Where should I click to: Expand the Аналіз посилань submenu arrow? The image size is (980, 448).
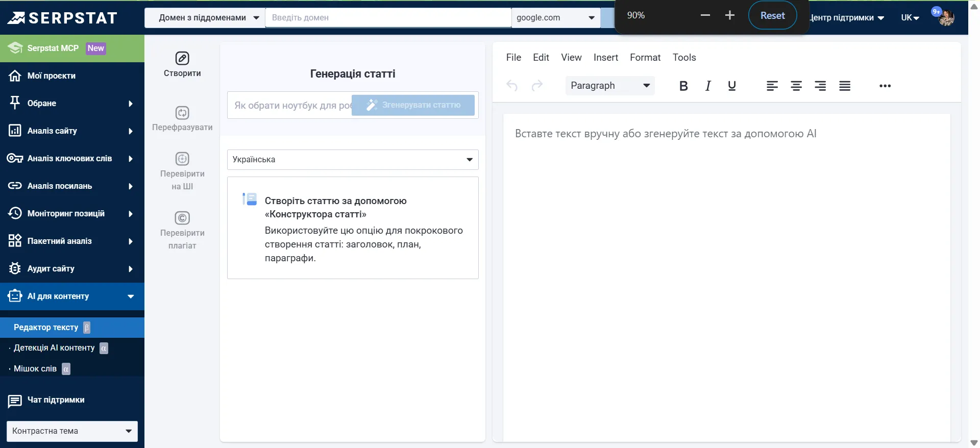[131, 186]
